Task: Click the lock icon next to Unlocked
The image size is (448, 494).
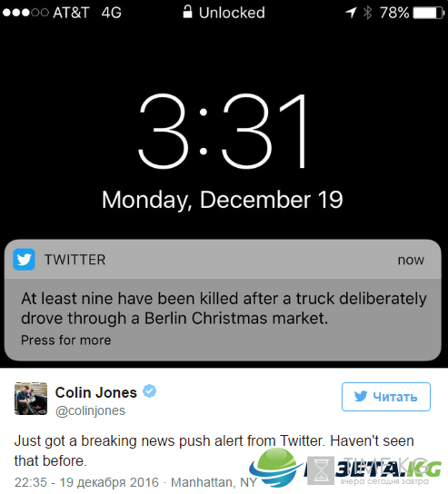Action: (187, 12)
